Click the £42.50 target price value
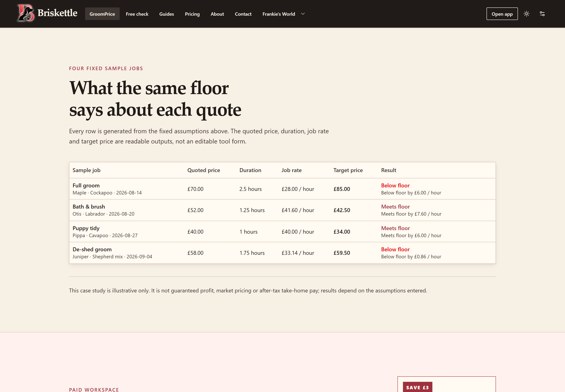Viewport: 565px width, 392px height. pos(342,210)
